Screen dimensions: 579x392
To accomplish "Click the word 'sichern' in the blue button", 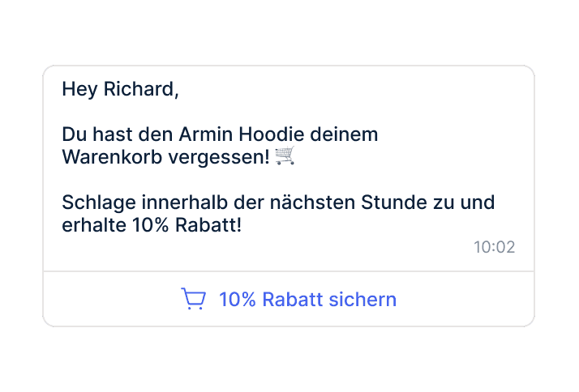I will 362,299.
